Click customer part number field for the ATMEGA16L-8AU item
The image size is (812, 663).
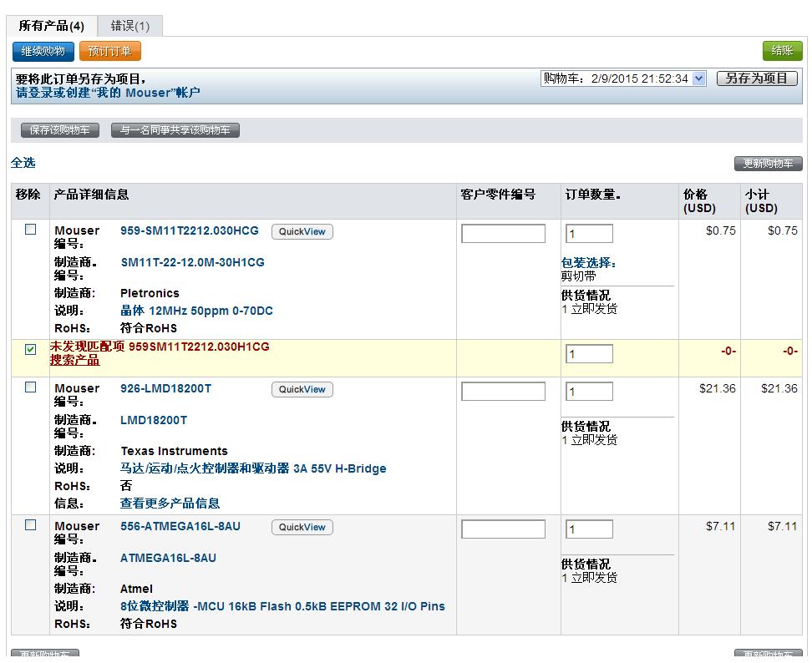503,529
